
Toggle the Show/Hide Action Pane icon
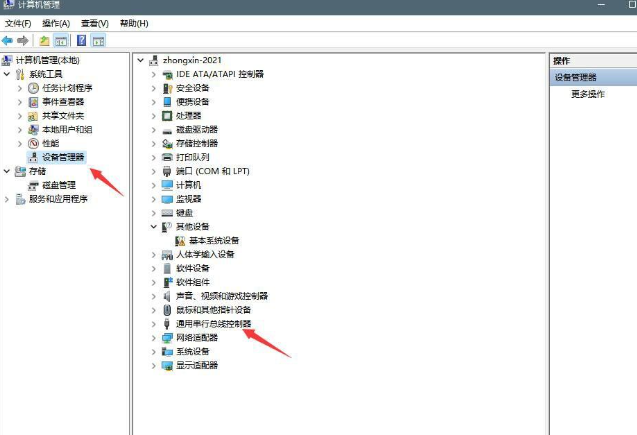(x=98, y=41)
